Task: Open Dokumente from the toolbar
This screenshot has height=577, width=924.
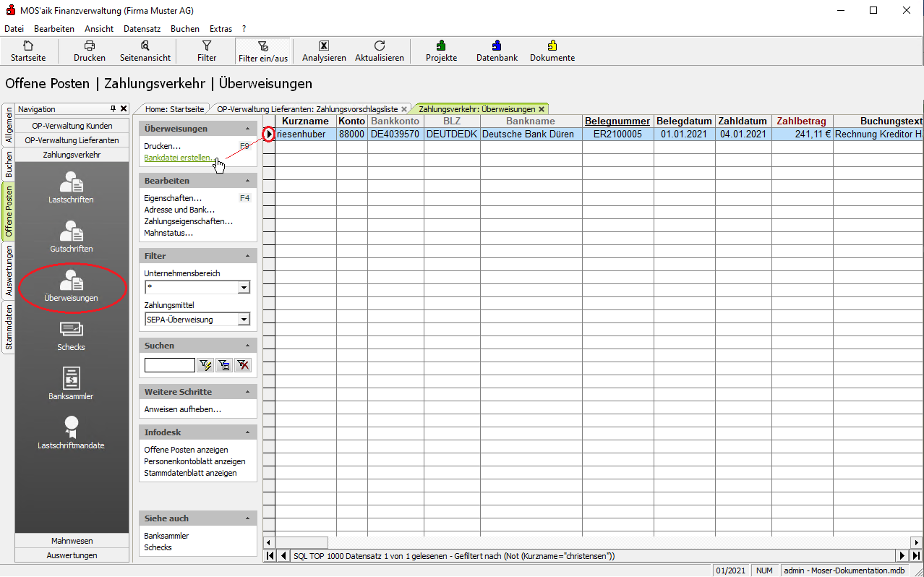Action: click(552, 51)
